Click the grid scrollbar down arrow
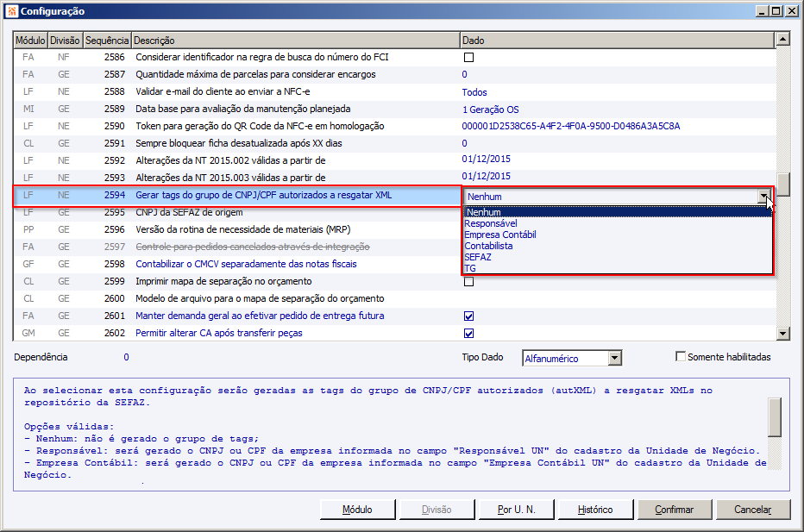Viewport: 804px width, 532px height. click(x=782, y=334)
